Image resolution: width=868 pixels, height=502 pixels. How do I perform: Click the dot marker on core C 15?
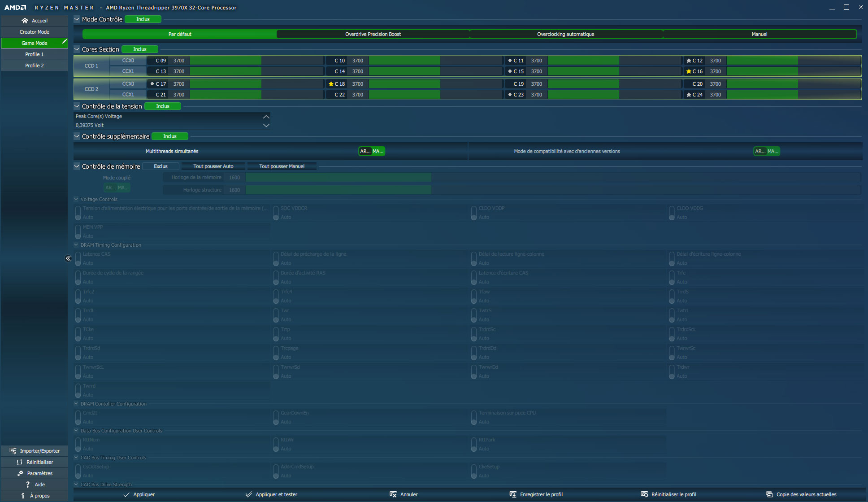click(510, 71)
